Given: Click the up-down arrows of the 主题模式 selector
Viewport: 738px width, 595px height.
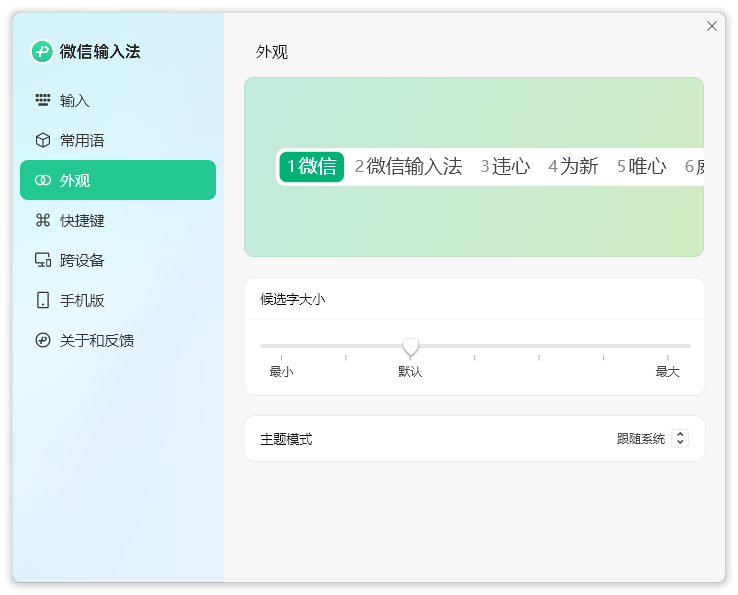Looking at the screenshot, I should click(x=681, y=439).
